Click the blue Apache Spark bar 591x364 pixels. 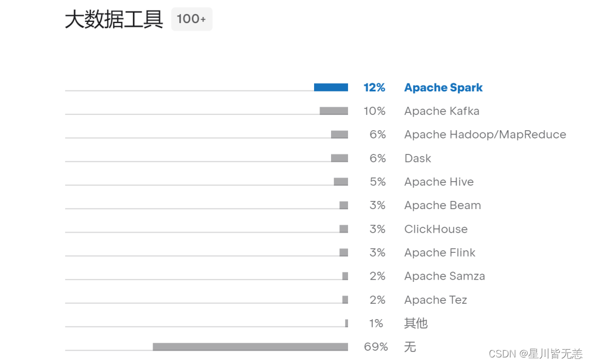331,87
